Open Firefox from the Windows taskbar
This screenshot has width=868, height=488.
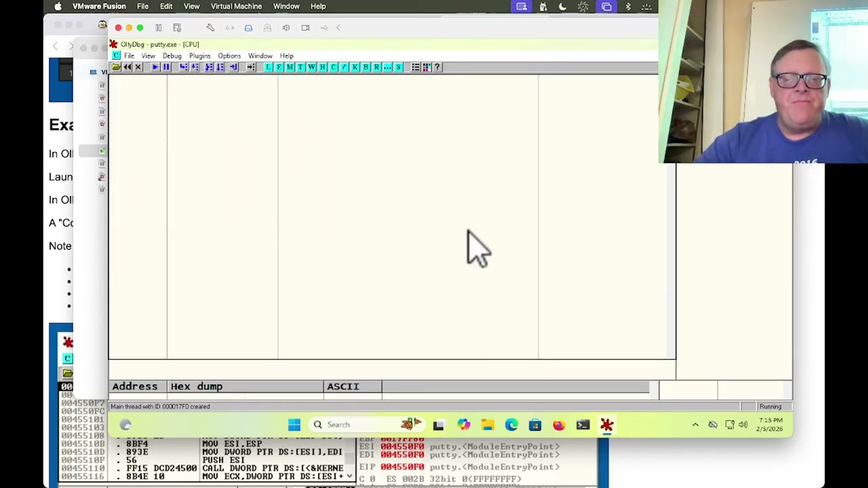(559, 425)
